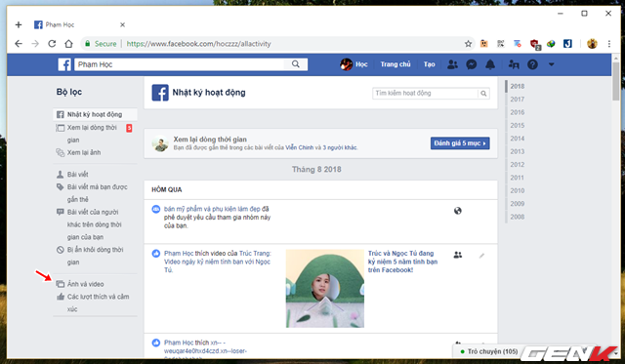The height and width of the screenshot is (364, 625).
Task: Click the QR code extension icon
Action: coord(501,43)
